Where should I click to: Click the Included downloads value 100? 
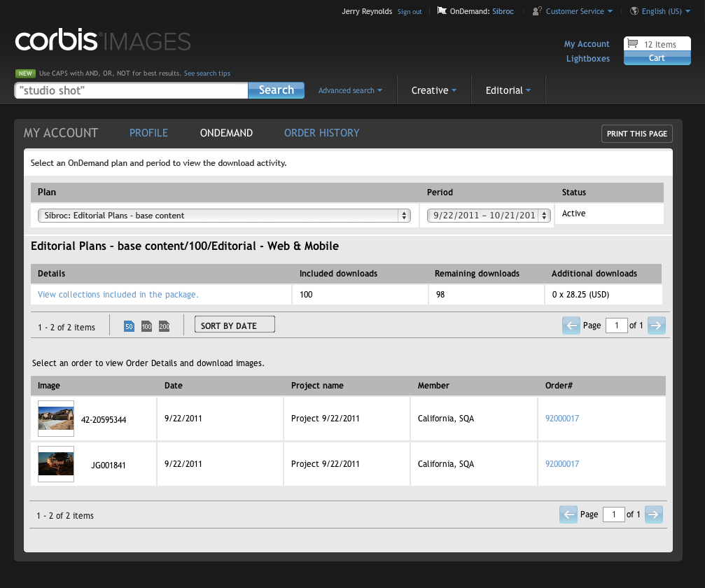[306, 295]
